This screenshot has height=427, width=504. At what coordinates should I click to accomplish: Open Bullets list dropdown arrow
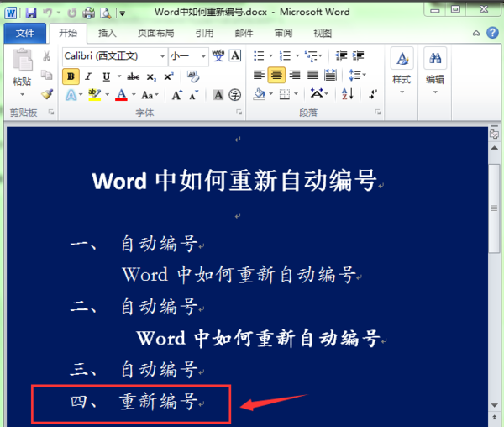[x=271, y=56]
